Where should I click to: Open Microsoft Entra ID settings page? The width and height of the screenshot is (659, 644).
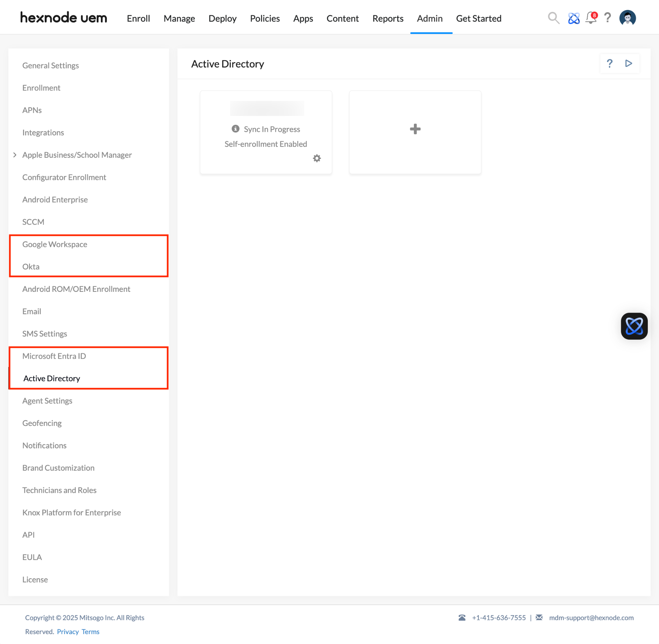click(55, 356)
